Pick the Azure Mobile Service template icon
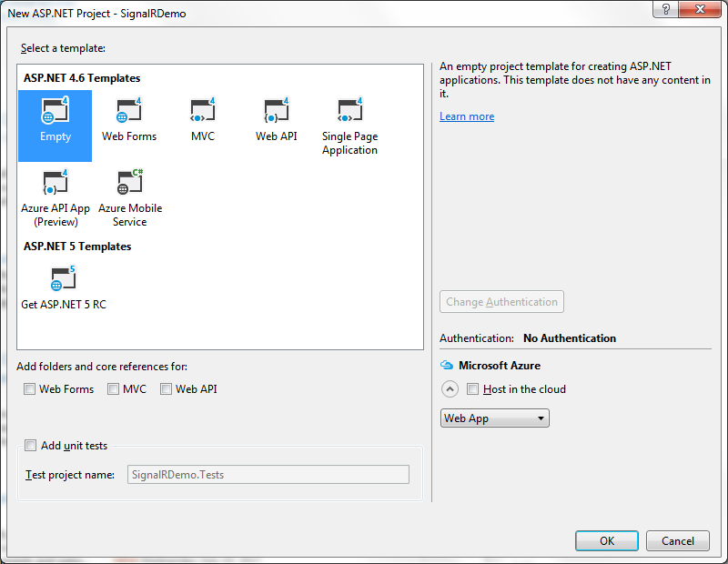 pos(129,182)
